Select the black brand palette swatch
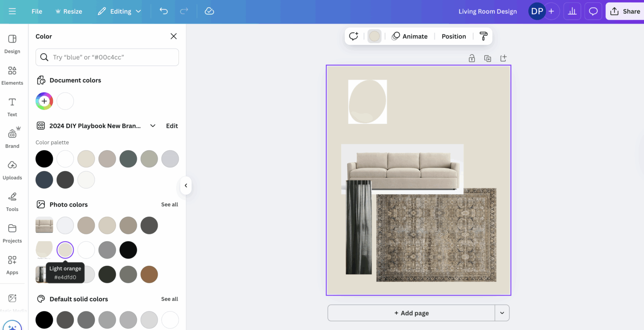 (x=44, y=159)
